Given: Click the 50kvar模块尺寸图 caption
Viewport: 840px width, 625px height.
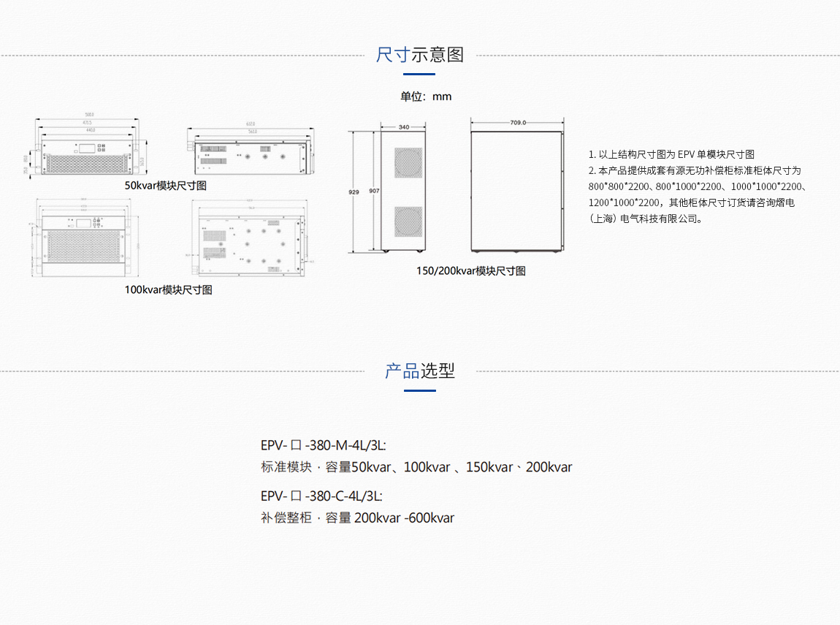Looking at the screenshot, I should [166, 186].
